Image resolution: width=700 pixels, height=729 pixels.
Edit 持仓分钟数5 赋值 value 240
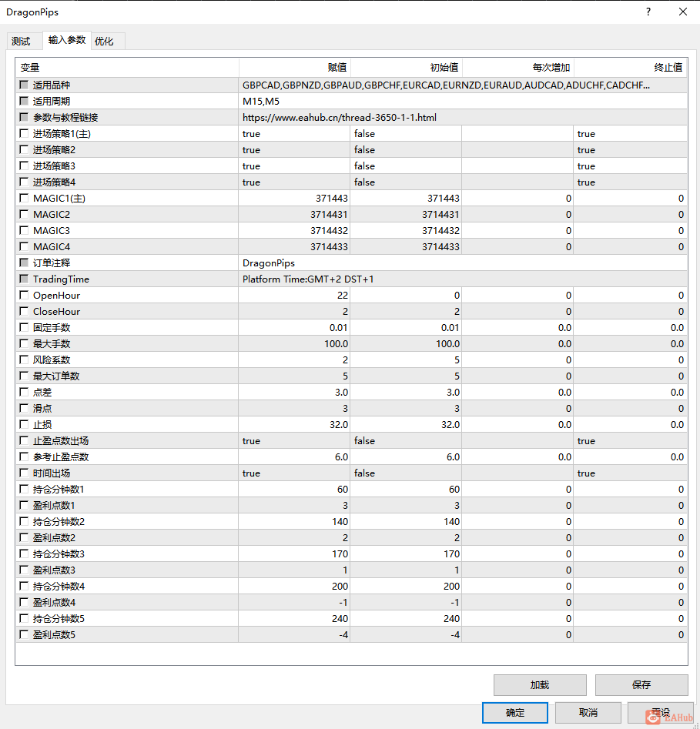tap(294, 618)
